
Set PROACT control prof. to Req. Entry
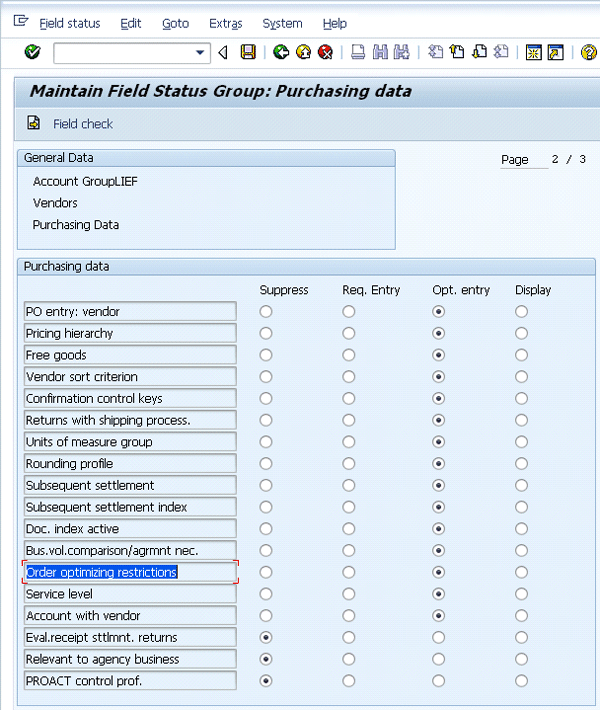pyautogui.click(x=349, y=681)
